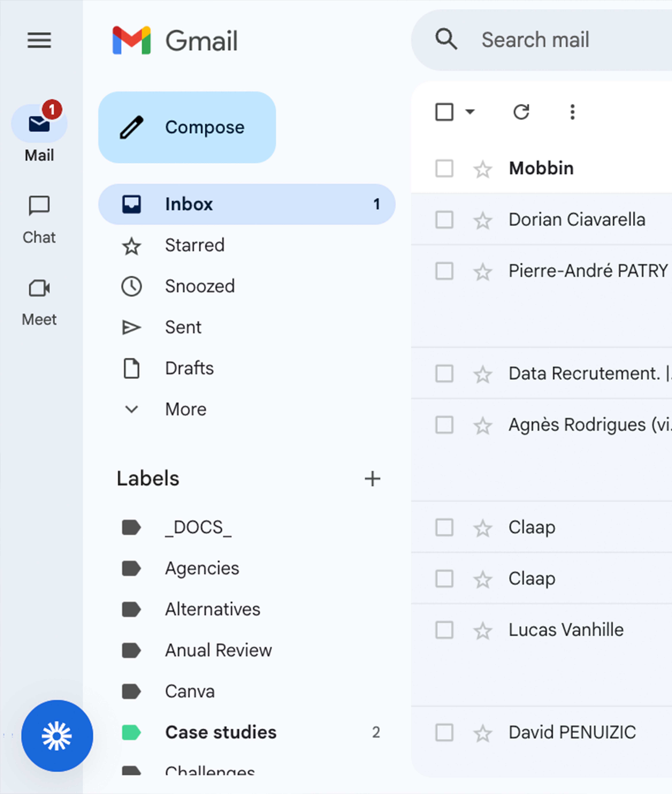Screen dimensions: 672x794
Task: Tick the Mobbin email checkbox
Action: coord(444,168)
